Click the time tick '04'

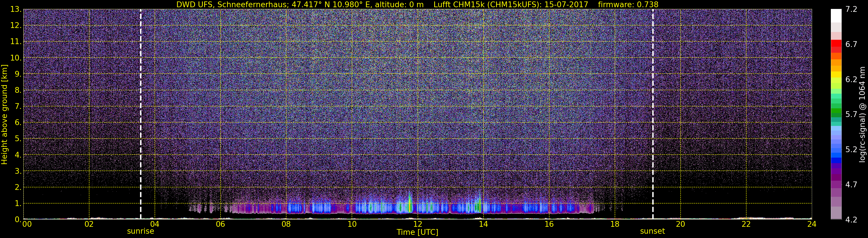tap(154, 224)
